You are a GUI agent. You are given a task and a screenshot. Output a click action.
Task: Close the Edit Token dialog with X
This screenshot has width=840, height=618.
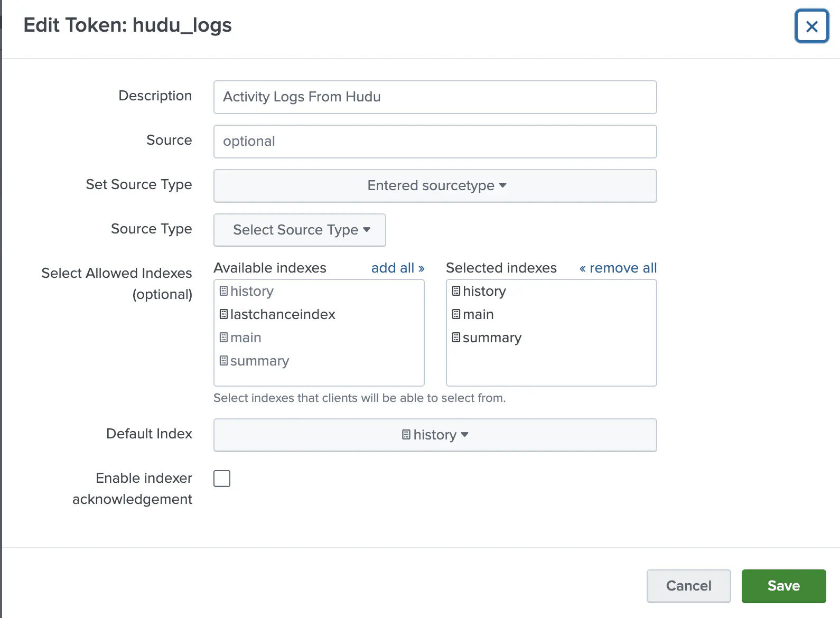[811, 26]
